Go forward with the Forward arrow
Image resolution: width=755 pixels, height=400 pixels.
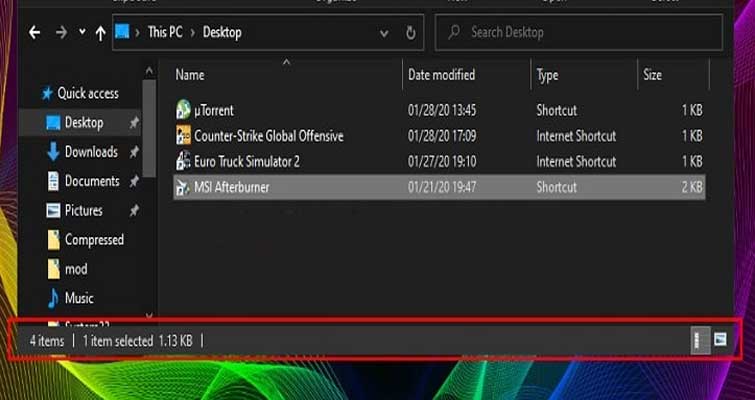pos(61,33)
